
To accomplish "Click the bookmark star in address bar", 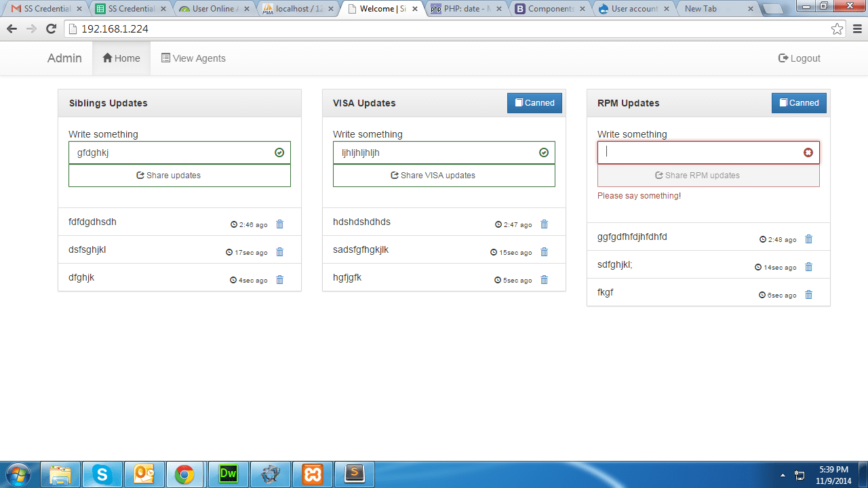I will click(x=836, y=29).
